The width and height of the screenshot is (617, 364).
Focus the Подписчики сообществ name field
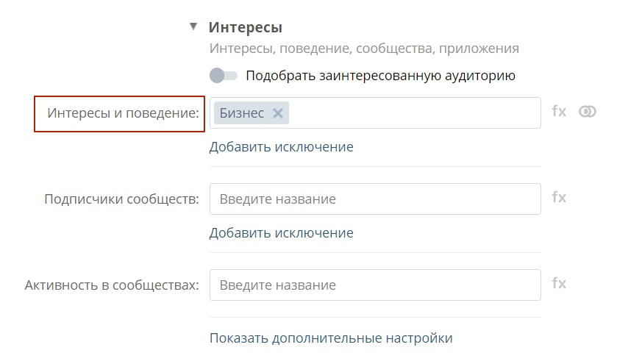(375, 199)
